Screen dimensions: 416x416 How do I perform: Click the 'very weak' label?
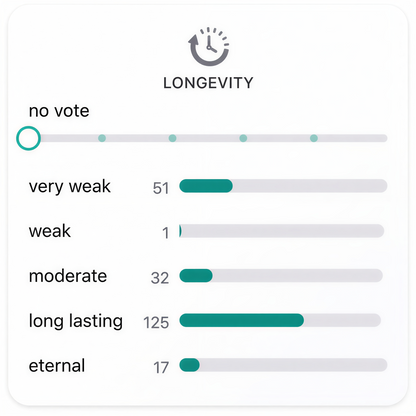[69, 187]
